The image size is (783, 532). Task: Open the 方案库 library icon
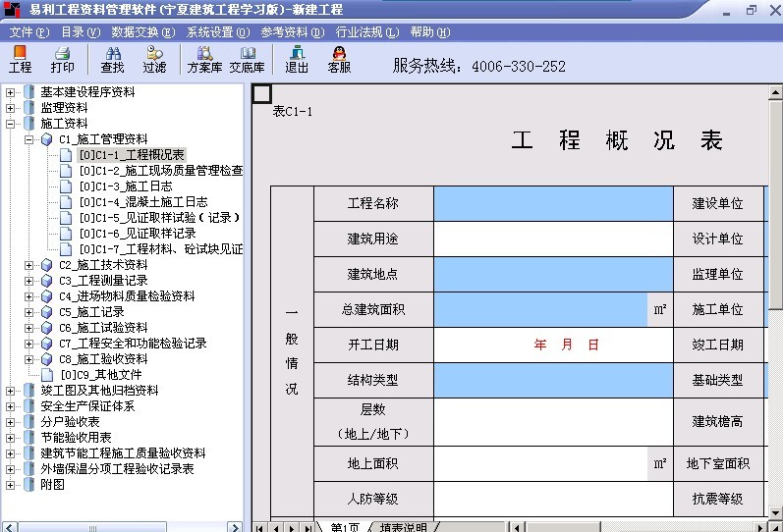[204, 60]
